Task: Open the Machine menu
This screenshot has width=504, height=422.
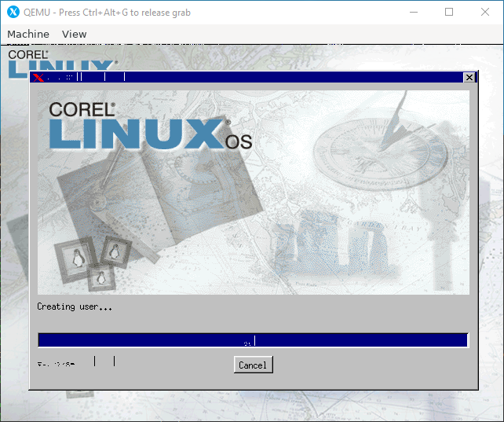Action: (x=28, y=34)
